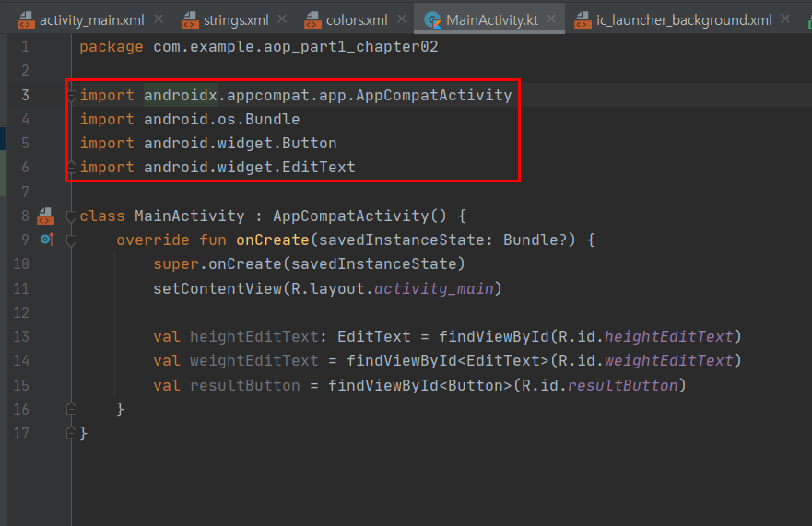
Task: Click 'android.widget.EditText' import text
Action: (250, 168)
